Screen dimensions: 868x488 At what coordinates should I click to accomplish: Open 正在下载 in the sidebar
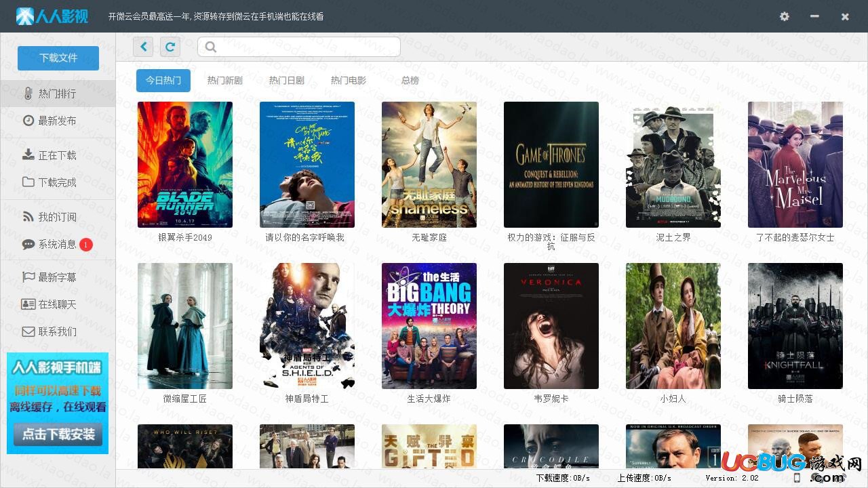[x=58, y=155]
